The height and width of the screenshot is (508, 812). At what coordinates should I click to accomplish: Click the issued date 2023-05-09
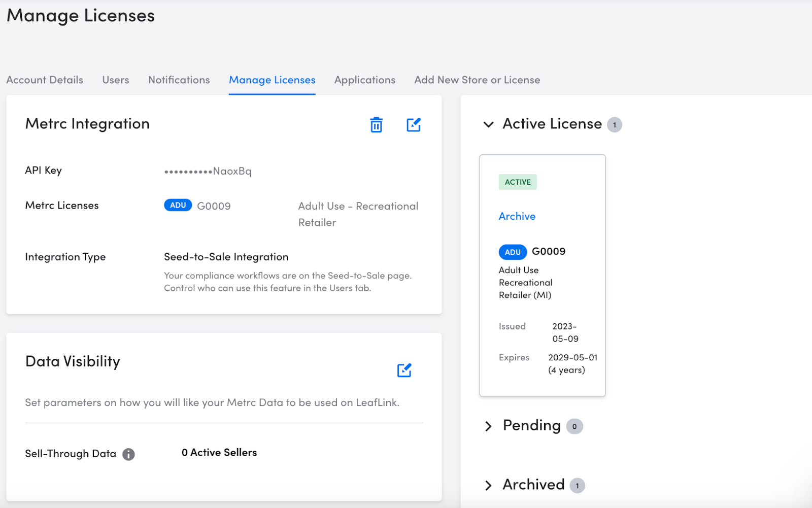coord(565,332)
